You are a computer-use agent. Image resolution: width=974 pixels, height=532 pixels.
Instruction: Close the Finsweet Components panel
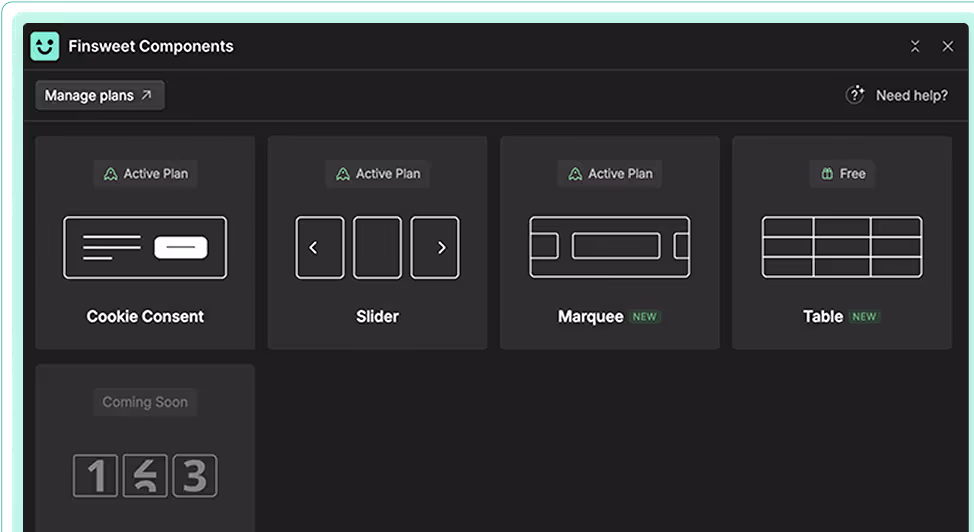[948, 47]
